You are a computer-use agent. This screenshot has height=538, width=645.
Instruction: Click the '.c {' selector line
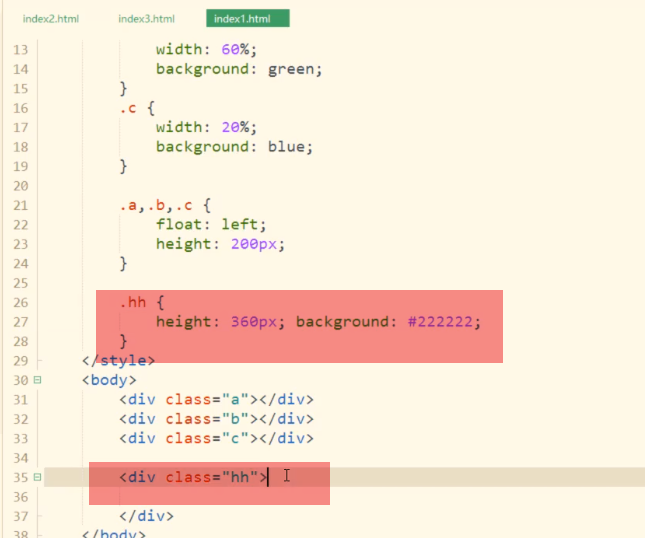point(137,108)
